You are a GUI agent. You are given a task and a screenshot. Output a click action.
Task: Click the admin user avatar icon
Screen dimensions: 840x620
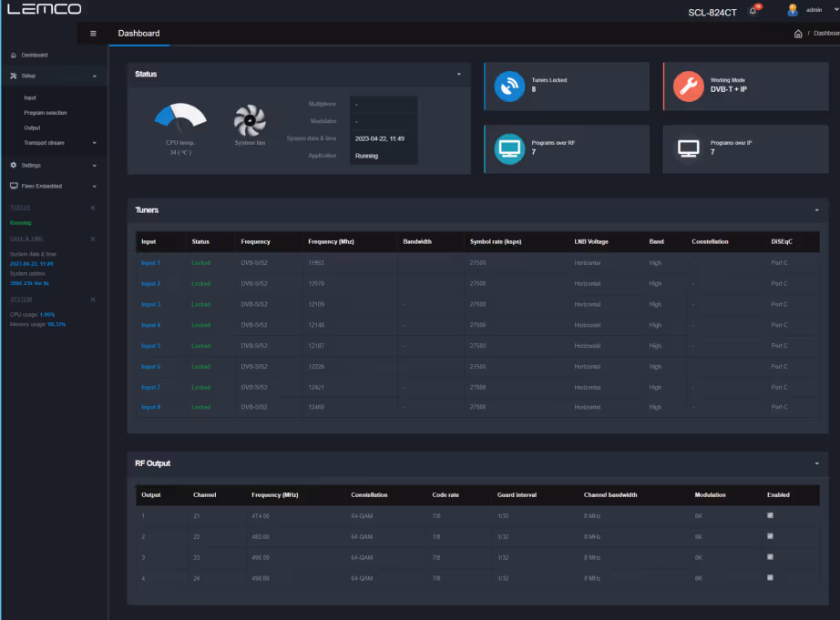tap(793, 10)
